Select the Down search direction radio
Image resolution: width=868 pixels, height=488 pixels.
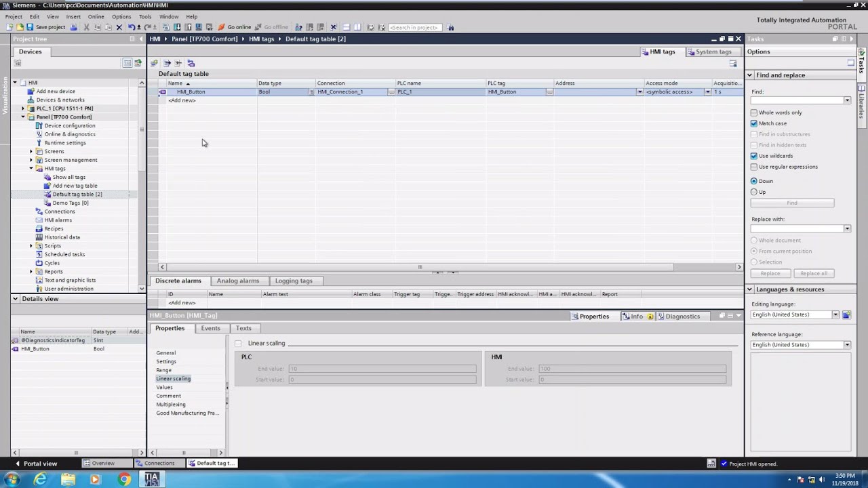(754, 181)
